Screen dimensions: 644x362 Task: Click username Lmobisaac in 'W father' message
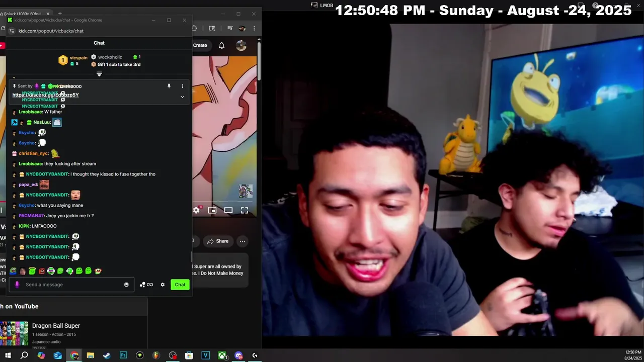pyautogui.click(x=30, y=112)
